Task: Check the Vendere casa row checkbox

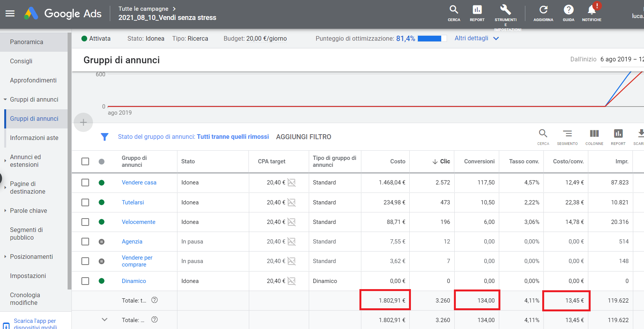Action: coord(85,183)
